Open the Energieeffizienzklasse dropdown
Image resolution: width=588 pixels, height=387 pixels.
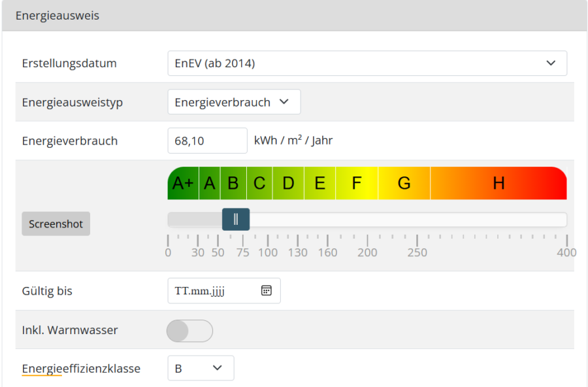coord(201,369)
